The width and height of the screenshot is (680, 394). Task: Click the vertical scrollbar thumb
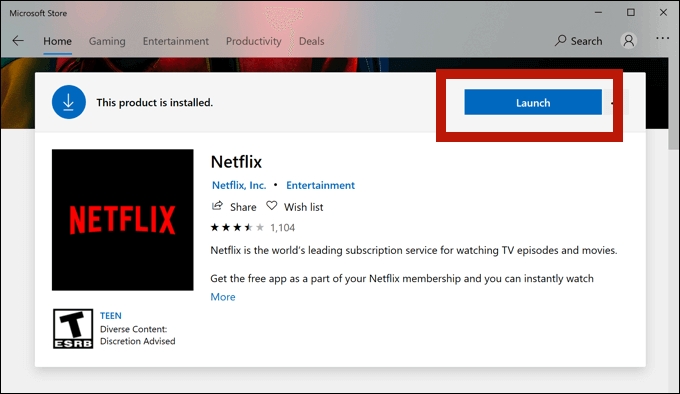pyautogui.click(x=673, y=104)
